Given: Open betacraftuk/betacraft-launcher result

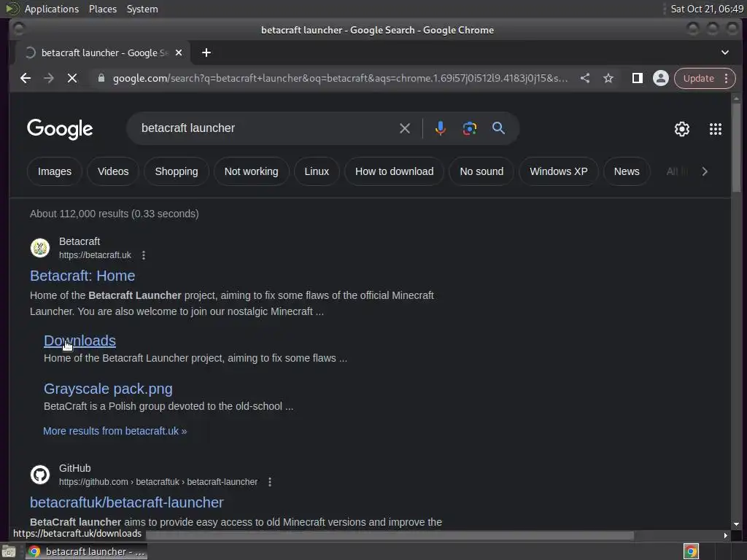Looking at the screenshot, I should [x=127, y=502].
